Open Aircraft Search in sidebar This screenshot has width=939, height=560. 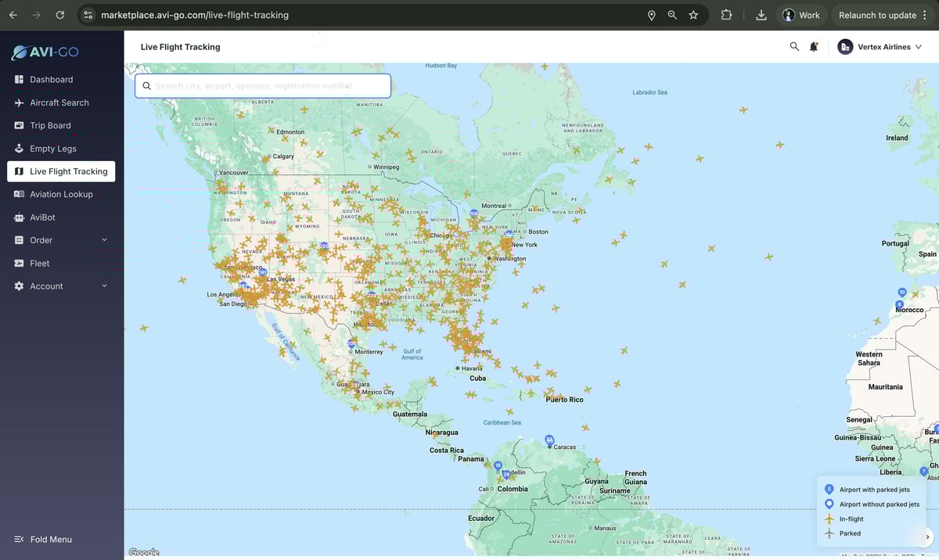[x=59, y=102]
